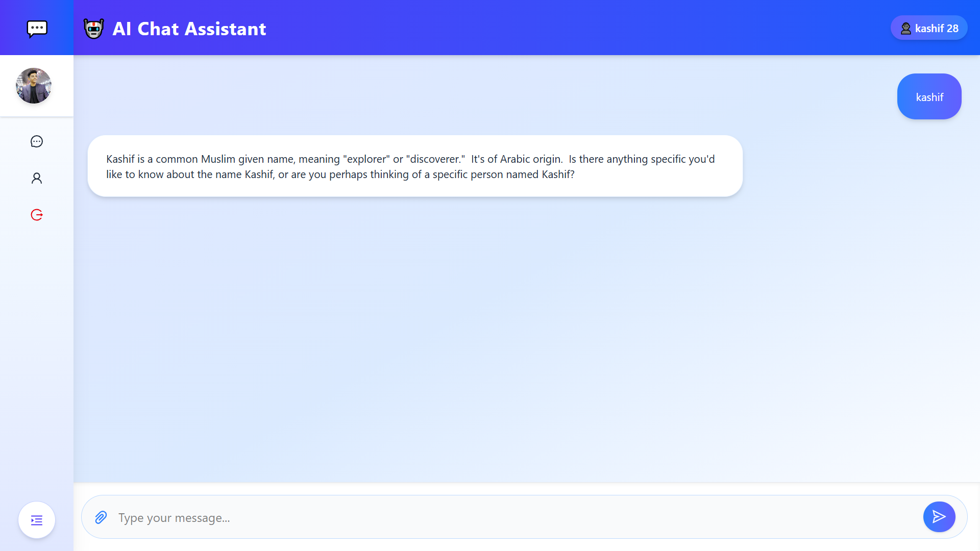
Task: Toggle the sidebar menu collapse button
Action: (x=37, y=520)
